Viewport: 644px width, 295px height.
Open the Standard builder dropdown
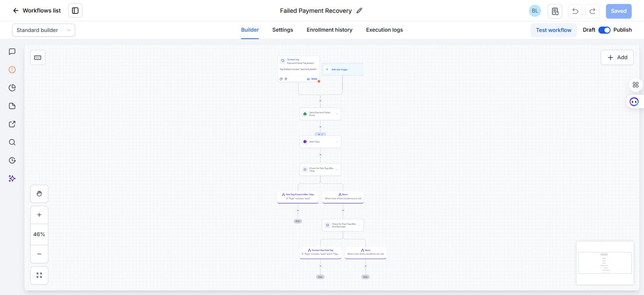43,30
